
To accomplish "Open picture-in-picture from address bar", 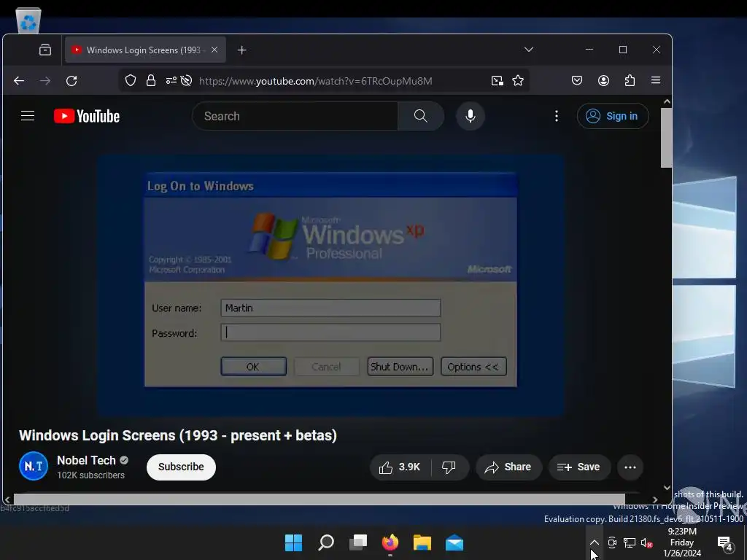I will pos(498,81).
